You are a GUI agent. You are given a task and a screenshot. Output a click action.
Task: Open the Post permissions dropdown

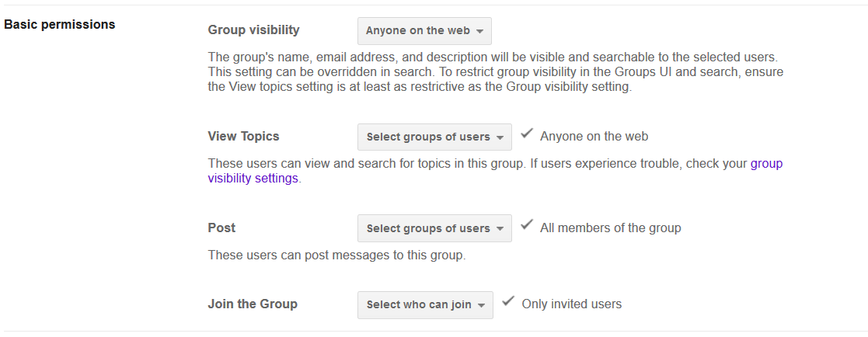pos(434,228)
